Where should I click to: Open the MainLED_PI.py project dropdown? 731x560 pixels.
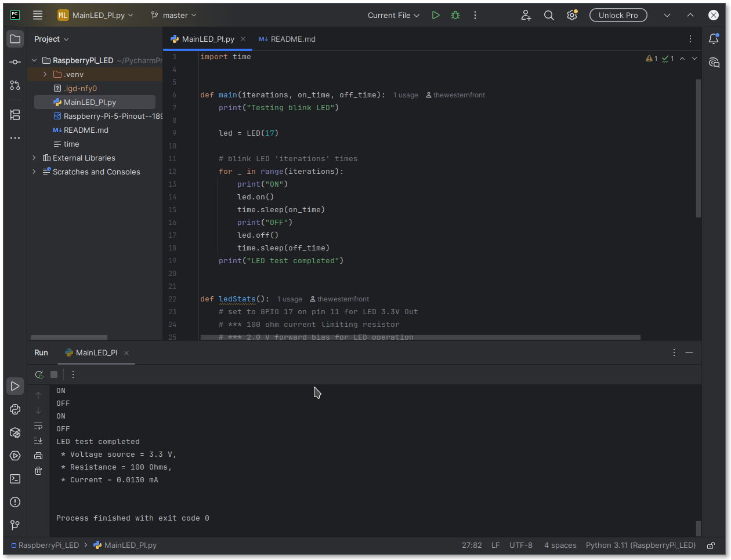[96, 16]
